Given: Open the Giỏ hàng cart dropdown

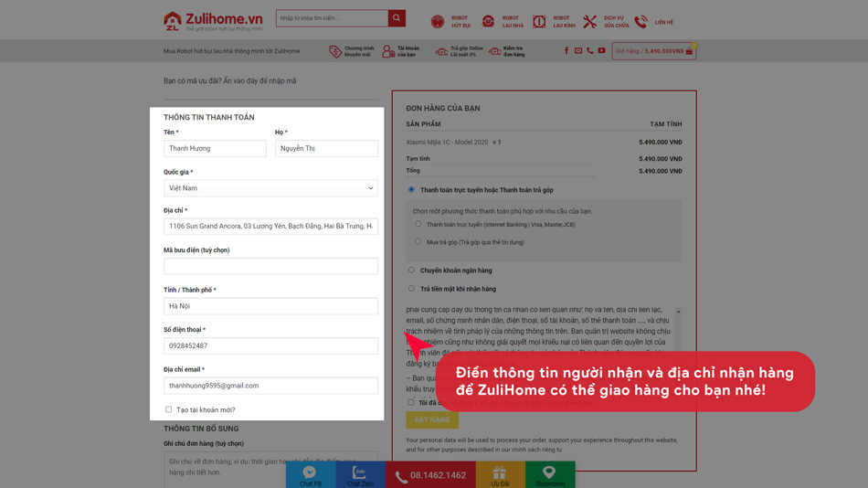Looking at the screenshot, I should point(653,51).
